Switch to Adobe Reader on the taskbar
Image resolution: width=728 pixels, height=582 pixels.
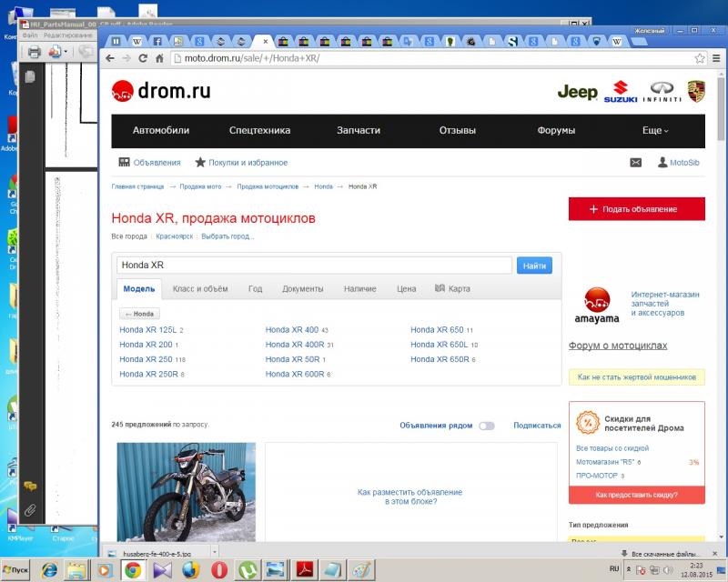[x=305, y=570]
